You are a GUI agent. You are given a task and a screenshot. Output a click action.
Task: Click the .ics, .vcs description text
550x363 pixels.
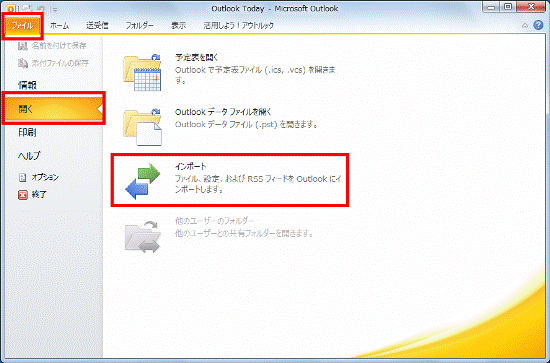pos(255,75)
